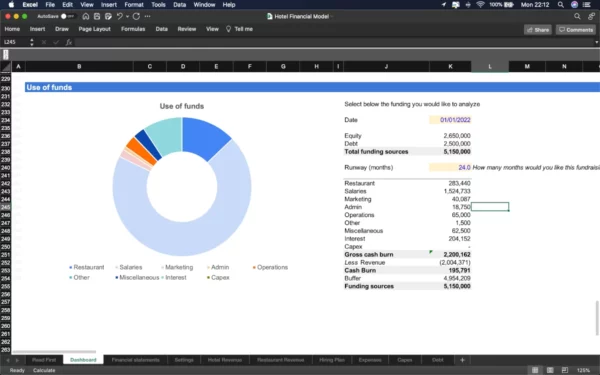Expand the Undo history dropdown arrow
Image resolution: width=600 pixels, height=375 pixels.
pos(127,16)
